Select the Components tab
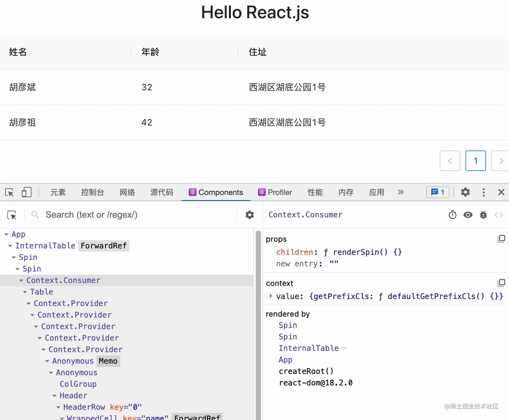Screen dimensions: 509x420 tap(216, 192)
